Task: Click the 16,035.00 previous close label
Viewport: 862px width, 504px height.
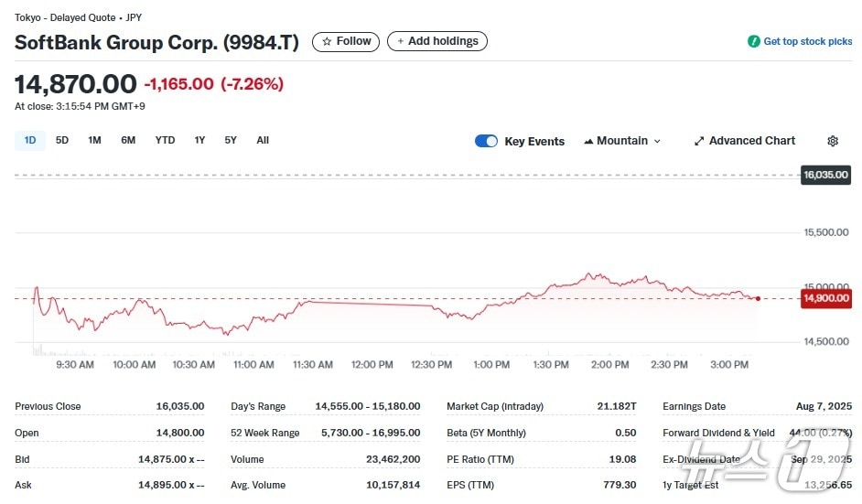Action: pyautogui.click(x=825, y=175)
